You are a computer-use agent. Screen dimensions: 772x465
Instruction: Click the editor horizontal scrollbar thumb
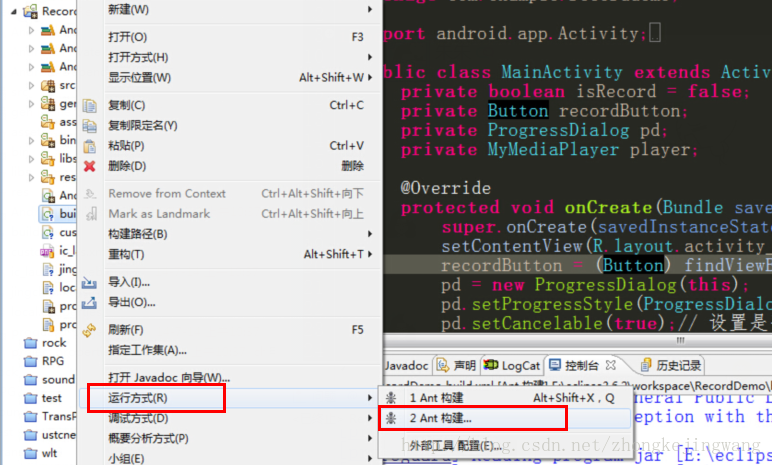tap(680, 340)
